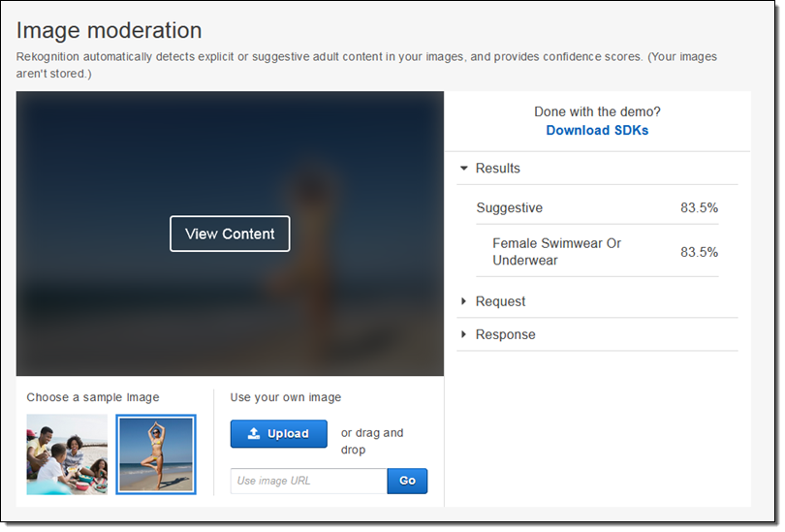The height and width of the screenshot is (532, 785).
Task: Click the upload arrow icon
Action: [254, 434]
